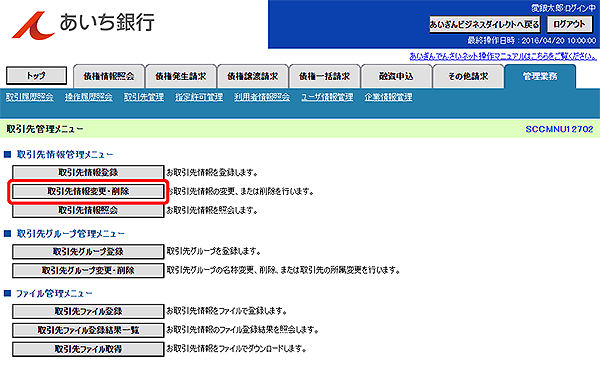Click ファイル管理メニュー section heading
Screen dimensions: 600x369
[54, 294]
